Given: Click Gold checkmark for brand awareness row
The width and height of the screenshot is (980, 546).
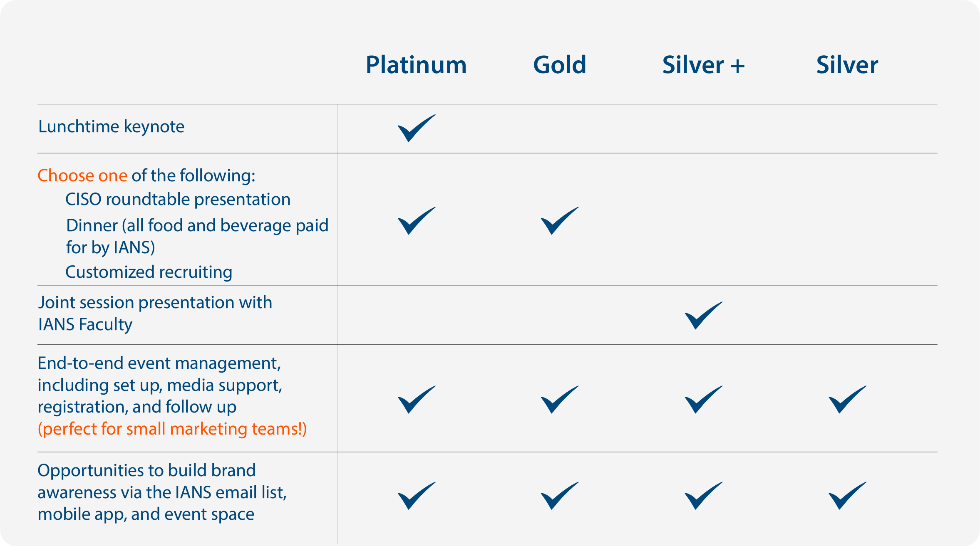Looking at the screenshot, I should tap(559, 495).
